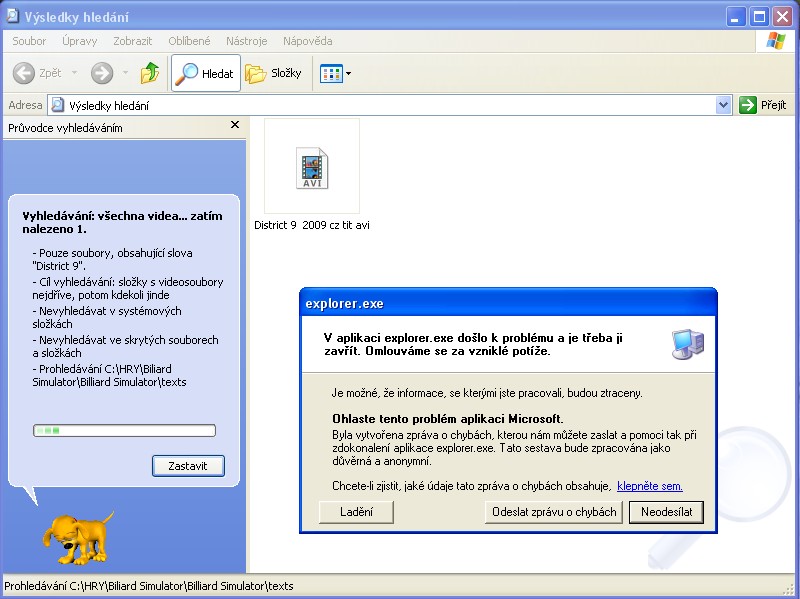Click the 'Cíl vyhledávání' criteria line
This screenshot has height=599, width=800.
(x=128, y=288)
